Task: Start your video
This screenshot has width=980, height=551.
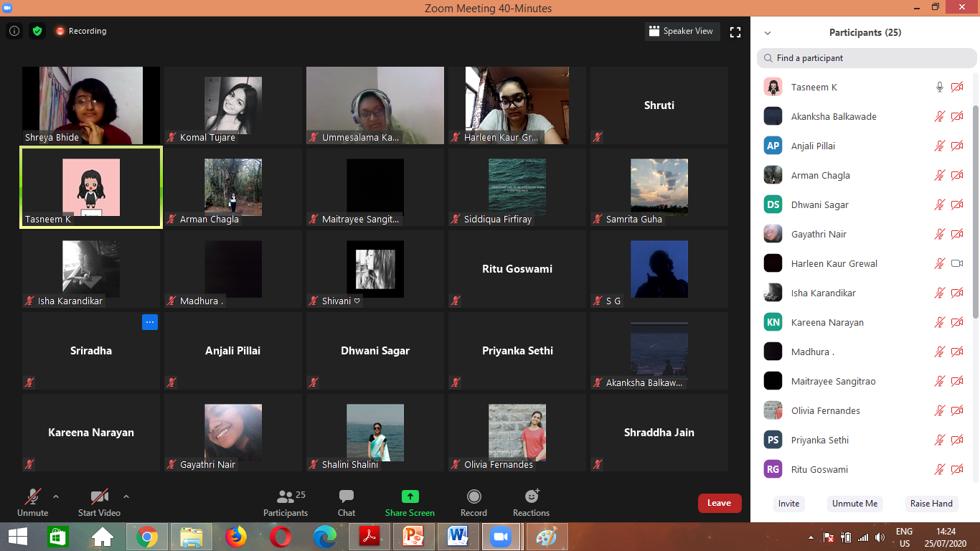Action: [x=98, y=502]
